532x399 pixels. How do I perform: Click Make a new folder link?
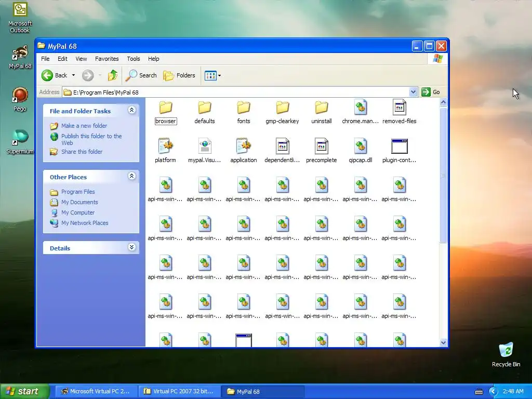coord(84,126)
